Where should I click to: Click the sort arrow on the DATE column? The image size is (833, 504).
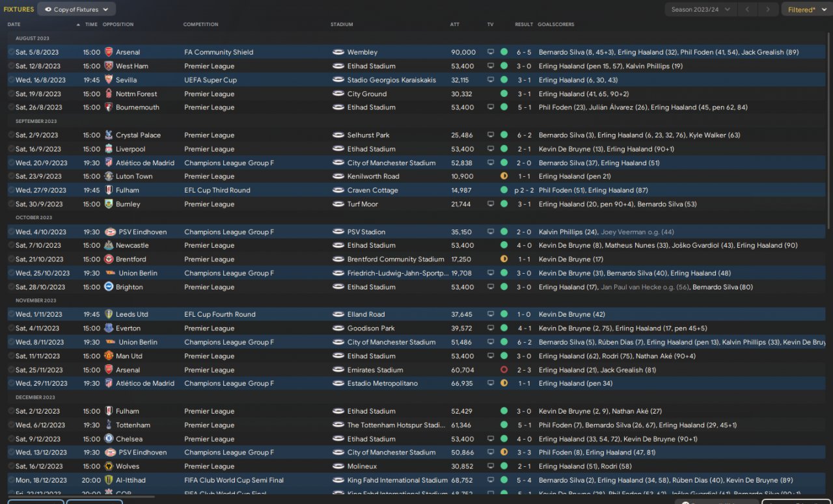[78, 25]
